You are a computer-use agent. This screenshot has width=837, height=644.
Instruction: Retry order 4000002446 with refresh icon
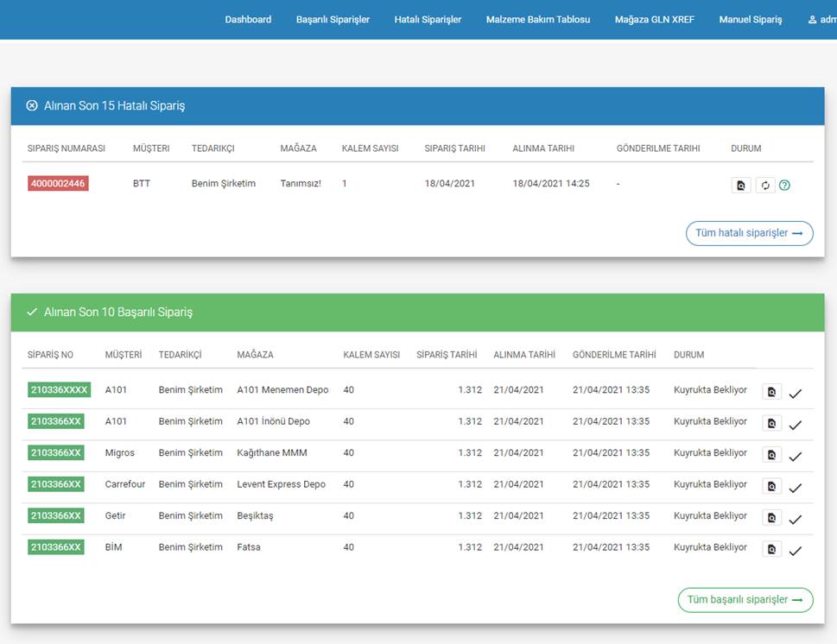tap(765, 185)
